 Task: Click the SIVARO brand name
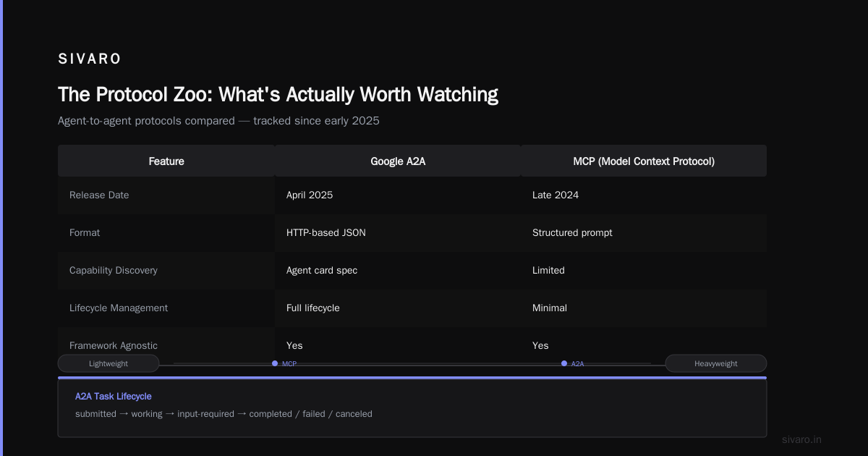(90, 59)
